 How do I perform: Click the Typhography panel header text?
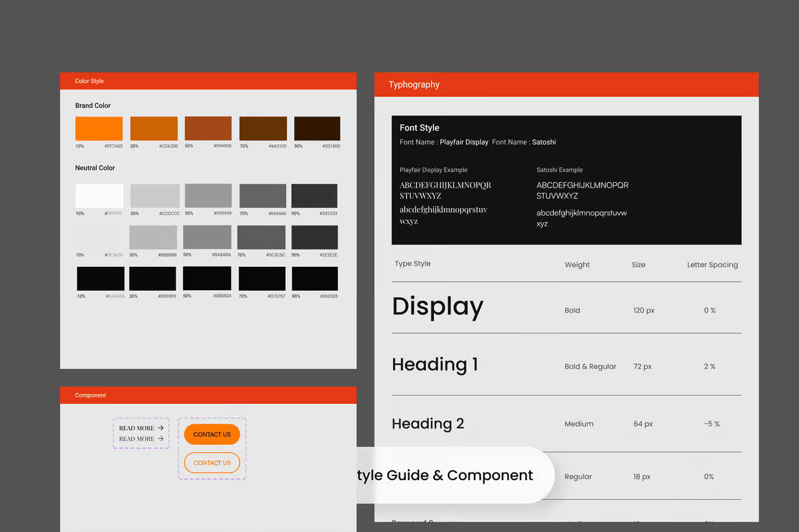pos(414,84)
